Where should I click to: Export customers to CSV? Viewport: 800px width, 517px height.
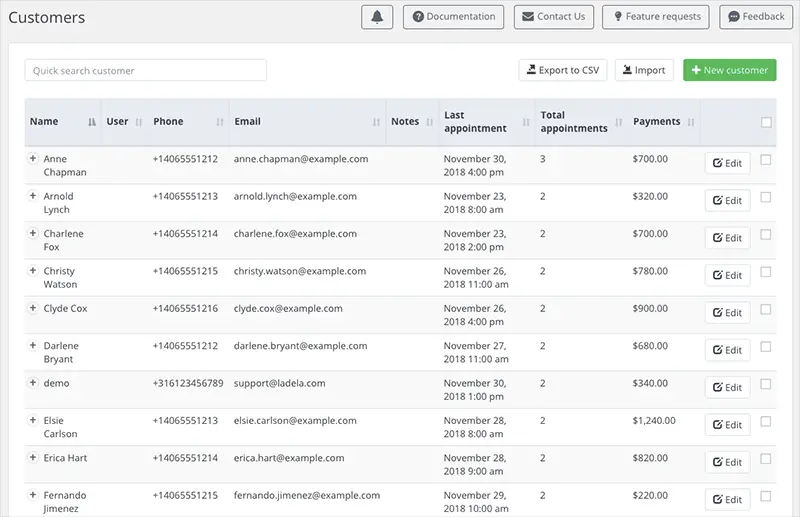click(x=563, y=70)
